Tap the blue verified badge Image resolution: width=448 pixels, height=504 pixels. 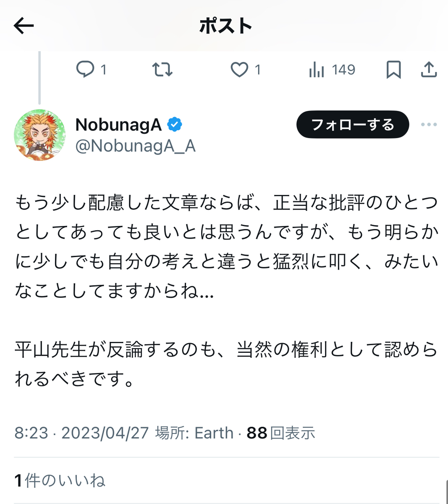click(x=175, y=125)
